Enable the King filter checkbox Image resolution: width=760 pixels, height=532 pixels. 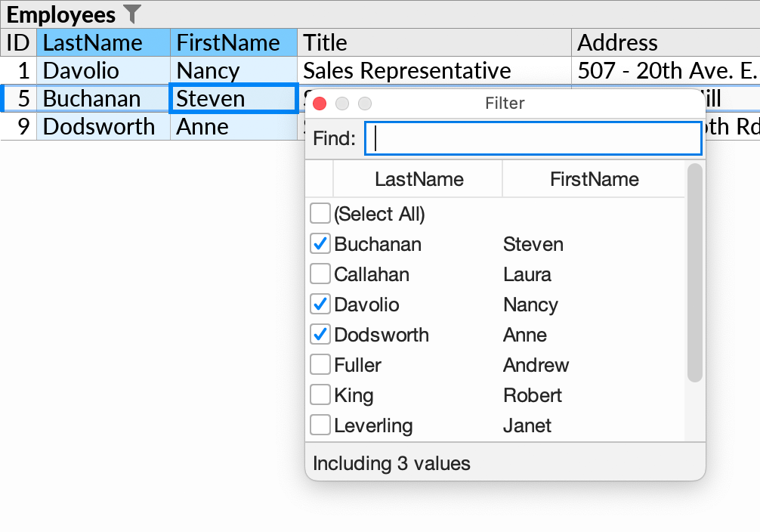320,394
